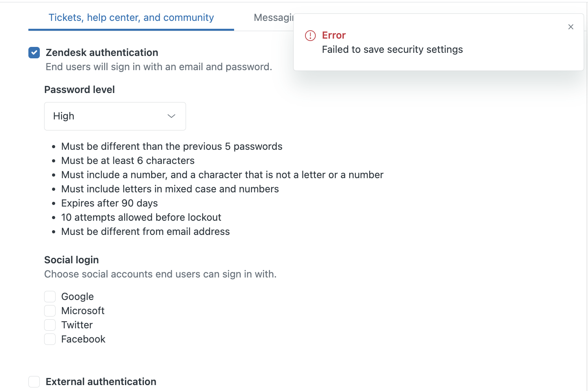Click the chevron arrow in the High dropdown

171,116
